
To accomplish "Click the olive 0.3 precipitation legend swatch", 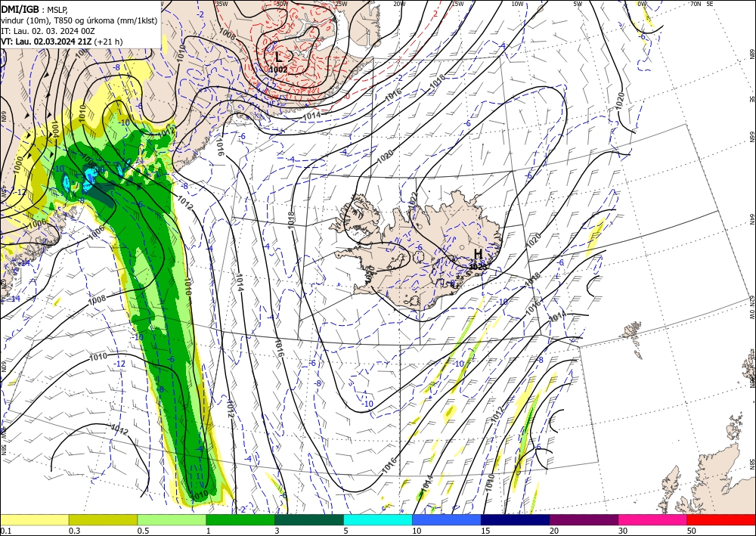I will [x=103, y=519].
